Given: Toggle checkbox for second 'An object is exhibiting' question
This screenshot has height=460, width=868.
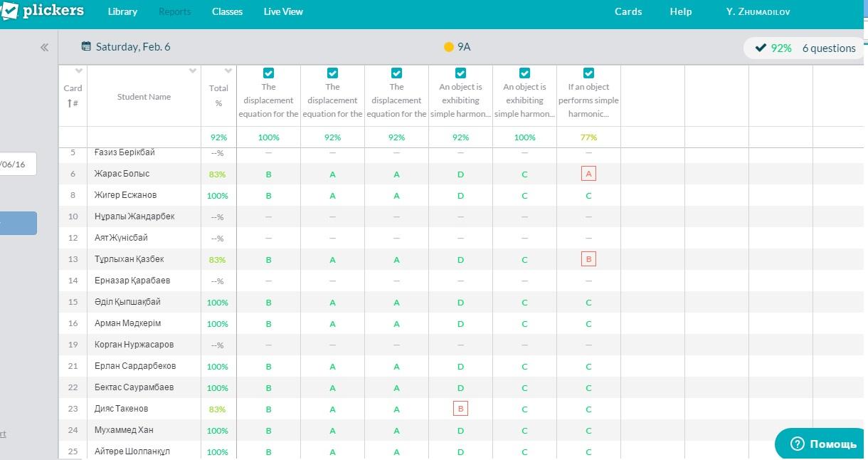Looking at the screenshot, I should [x=524, y=73].
